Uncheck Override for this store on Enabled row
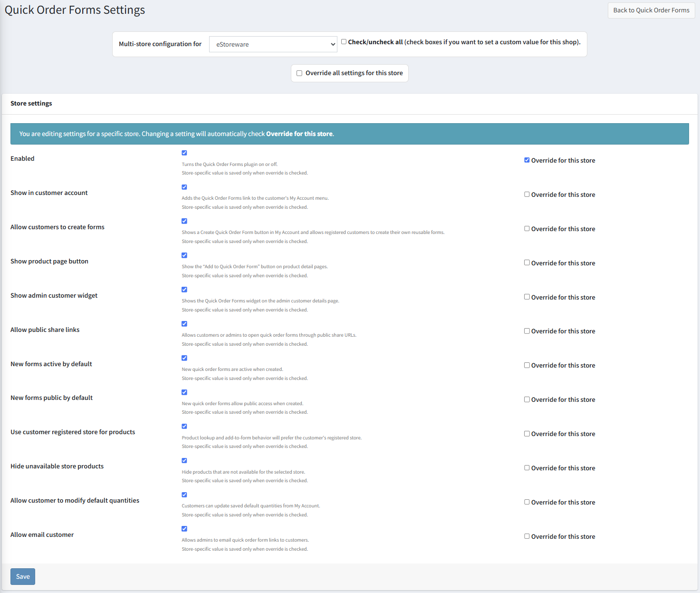The width and height of the screenshot is (700, 593). (527, 160)
